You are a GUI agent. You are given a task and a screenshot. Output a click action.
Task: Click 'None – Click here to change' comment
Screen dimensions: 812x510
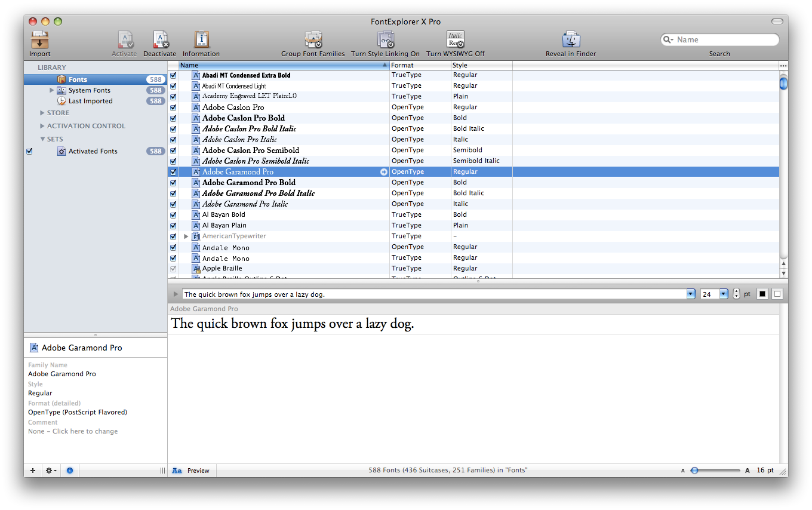[x=73, y=431]
